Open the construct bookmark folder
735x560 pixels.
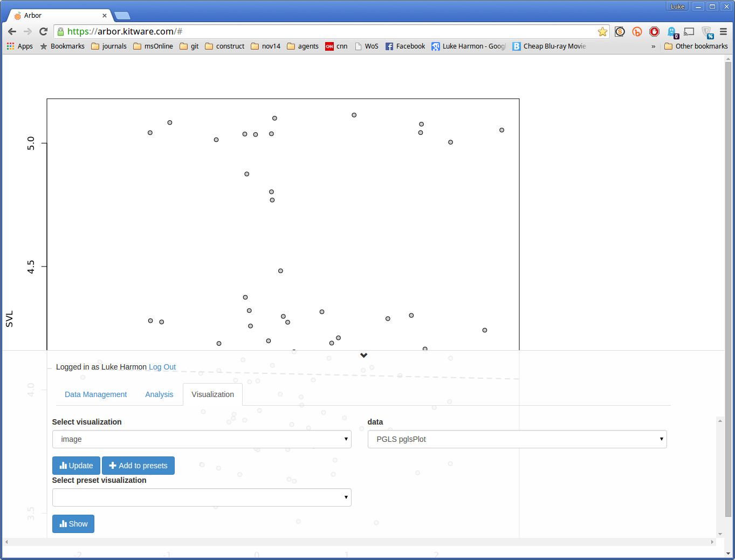tap(225, 46)
